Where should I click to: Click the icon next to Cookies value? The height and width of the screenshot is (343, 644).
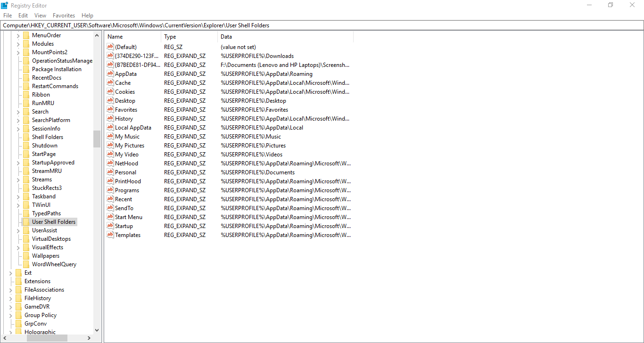[110, 91]
